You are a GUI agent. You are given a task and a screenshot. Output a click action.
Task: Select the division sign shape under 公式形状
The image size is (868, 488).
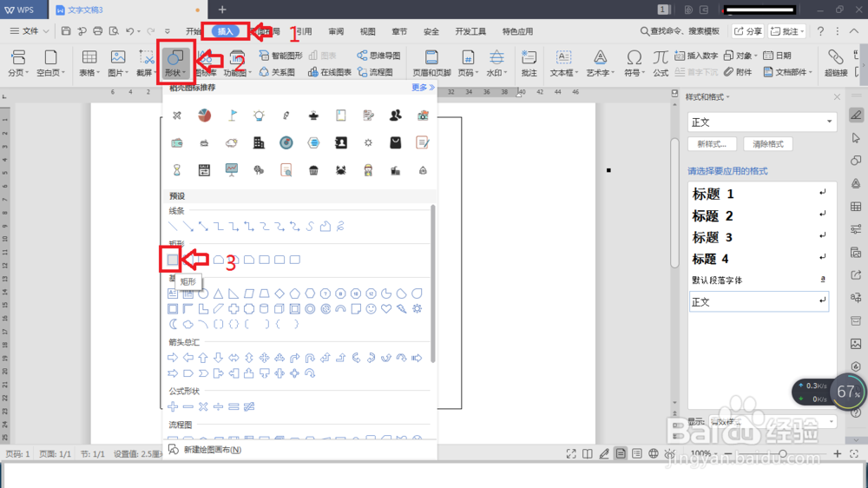[218, 406]
